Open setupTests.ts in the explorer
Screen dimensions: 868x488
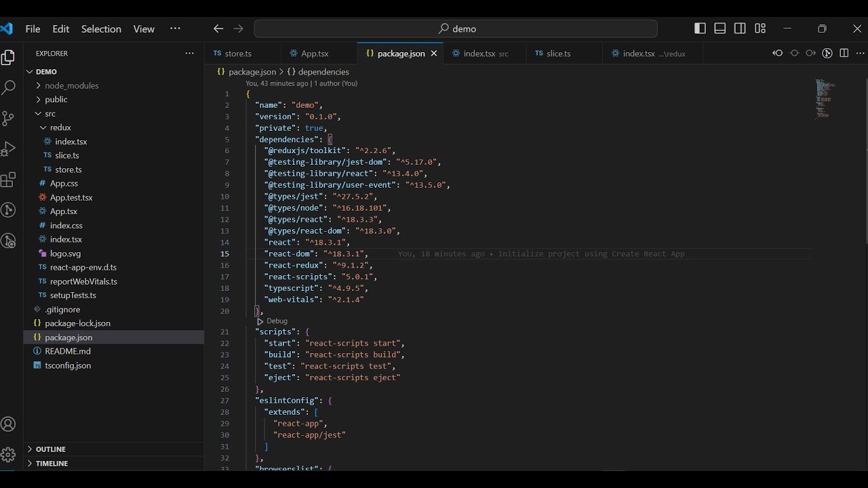click(x=114, y=295)
